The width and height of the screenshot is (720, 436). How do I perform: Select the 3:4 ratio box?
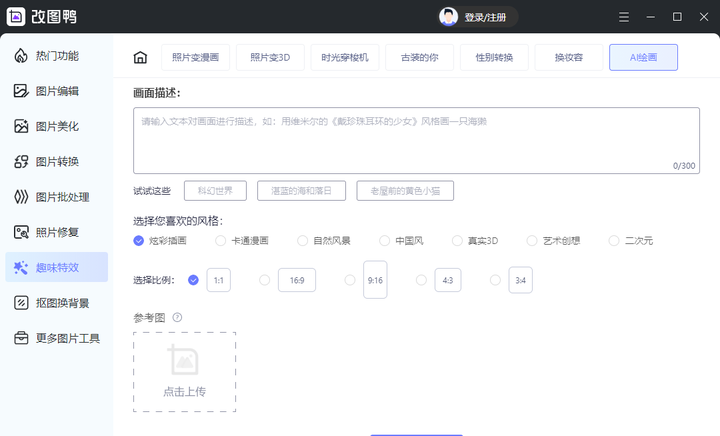click(520, 280)
